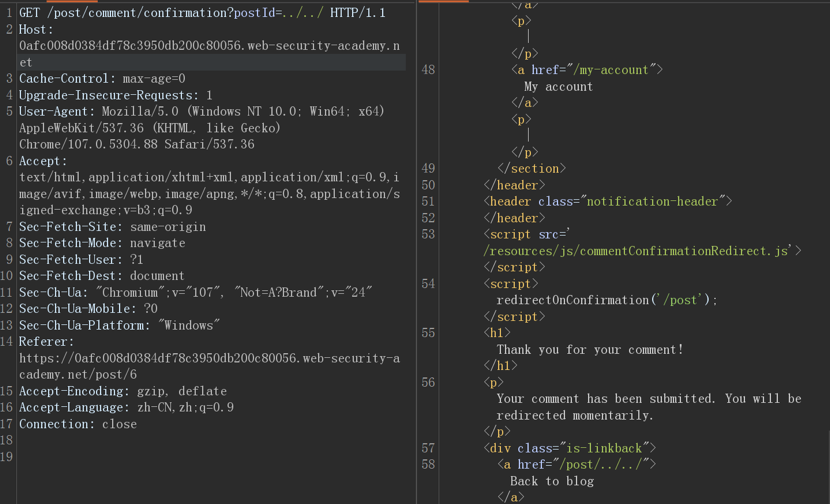Viewport: 830px width, 504px height.
Task: Click the "Sec-Fetch-Mode: navigate" header
Action: 102,243
